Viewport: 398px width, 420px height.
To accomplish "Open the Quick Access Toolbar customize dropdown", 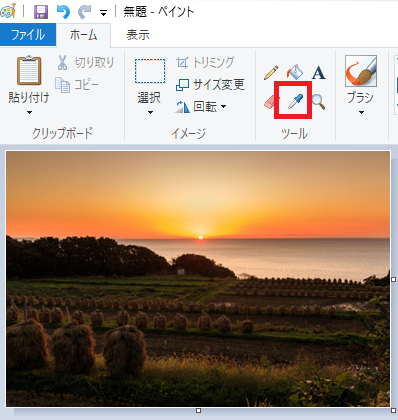I will 103,13.
